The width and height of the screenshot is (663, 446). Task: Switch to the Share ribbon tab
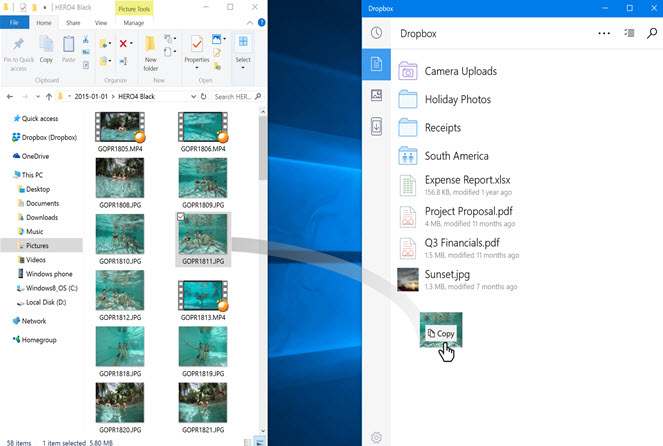click(73, 23)
